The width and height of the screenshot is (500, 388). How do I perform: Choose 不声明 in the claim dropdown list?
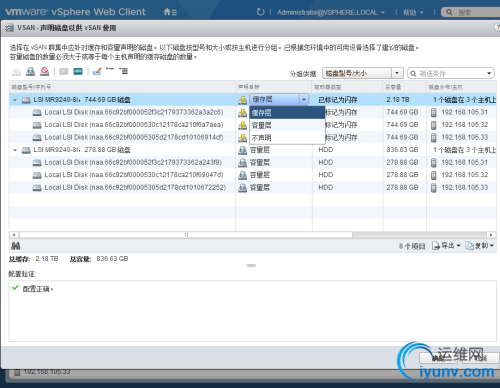coord(287,138)
